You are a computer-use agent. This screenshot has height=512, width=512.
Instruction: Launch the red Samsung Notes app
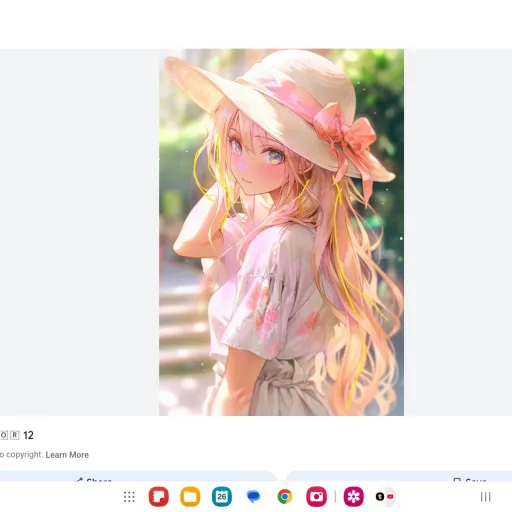(159, 497)
